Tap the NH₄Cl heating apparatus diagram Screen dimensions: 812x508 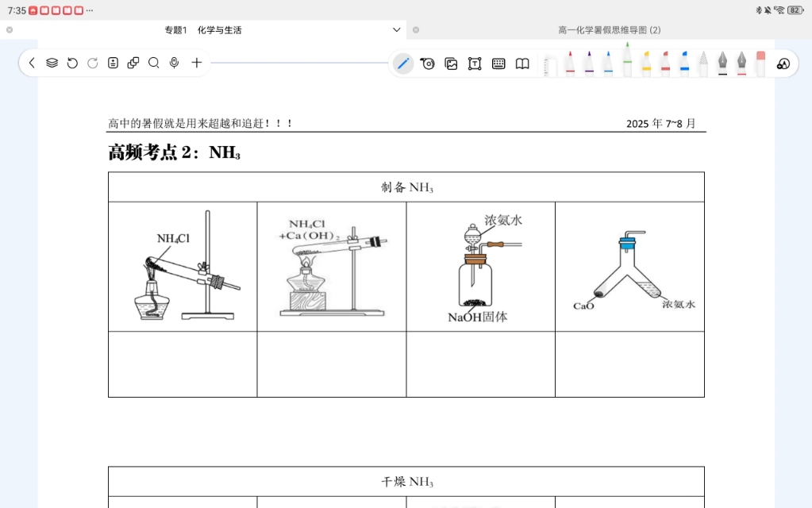coord(183,266)
